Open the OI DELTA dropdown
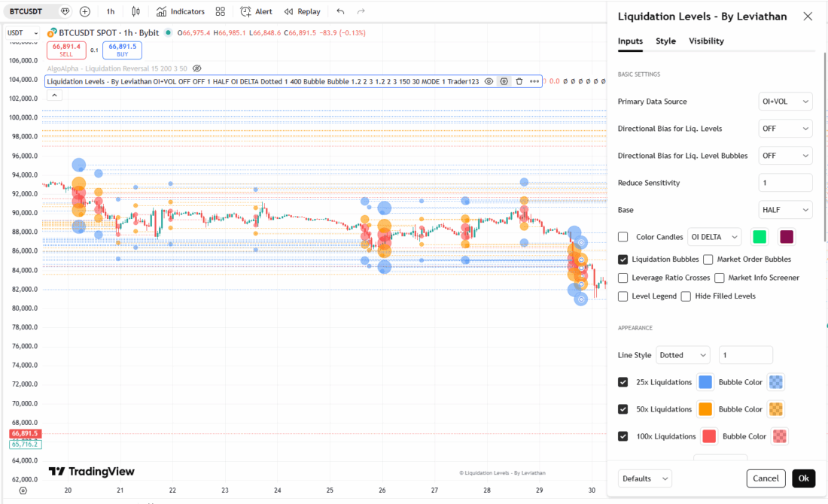Image resolution: width=828 pixels, height=504 pixels. [x=714, y=237]
